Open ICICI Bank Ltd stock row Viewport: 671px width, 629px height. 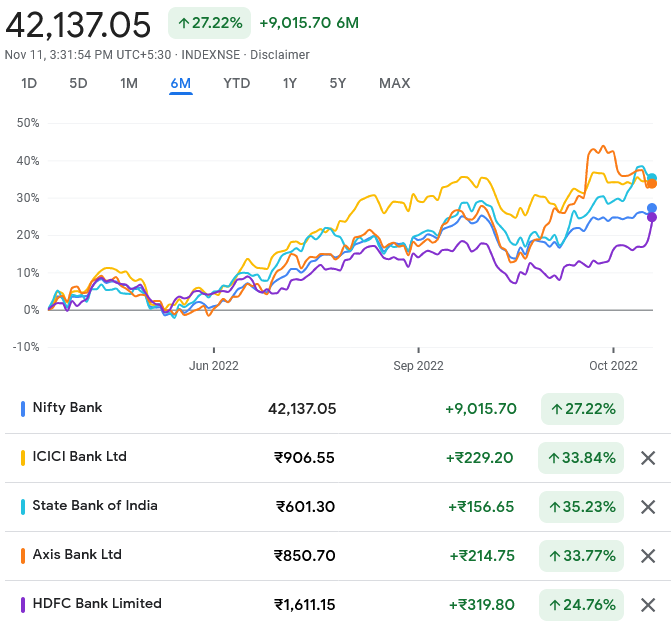click(x=80, y=457)
